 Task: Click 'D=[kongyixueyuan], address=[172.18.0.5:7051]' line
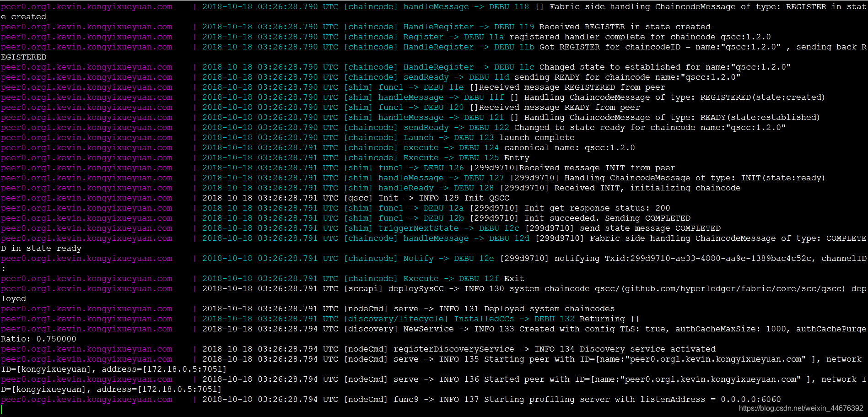pos(111,390)
